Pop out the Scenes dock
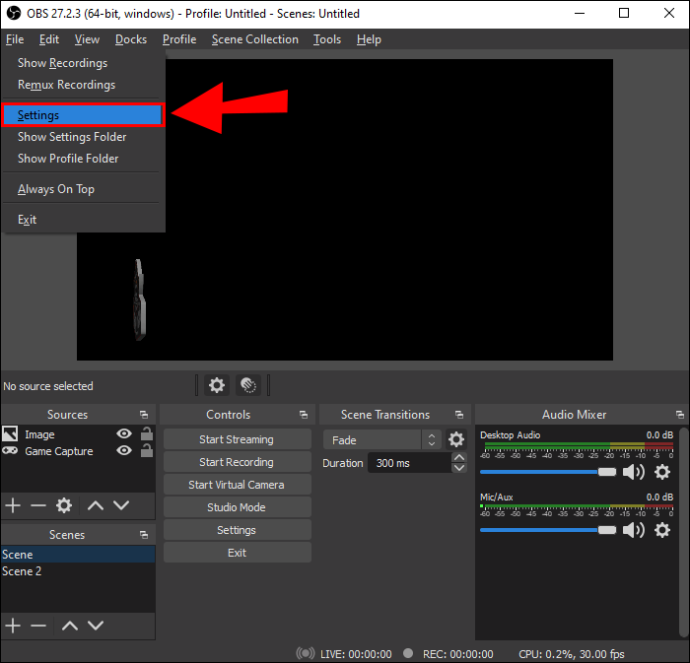690x663 pixels. click(144, 535)
